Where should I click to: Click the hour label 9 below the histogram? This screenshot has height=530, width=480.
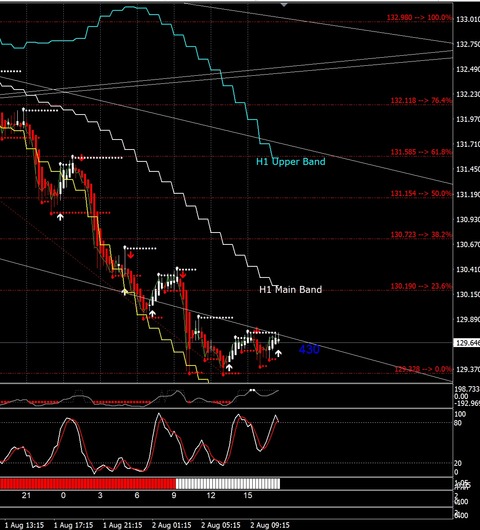click(x=174, y=496)
